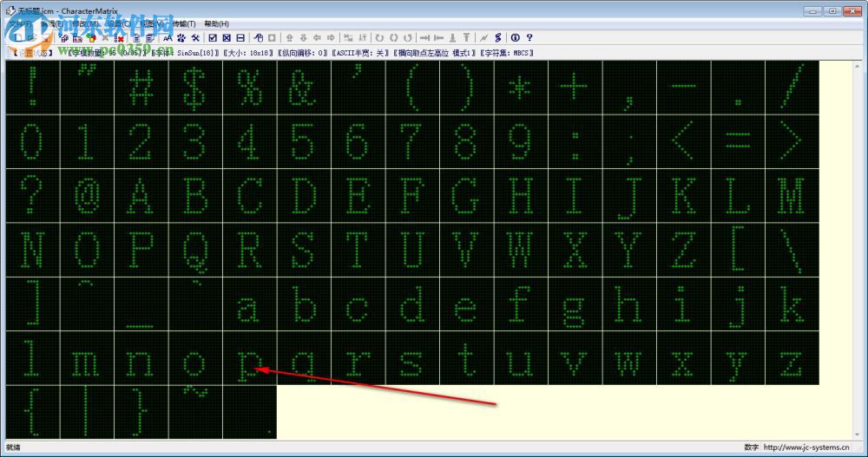Click the 'SinSun[18]' font status text

coord(195,53)
